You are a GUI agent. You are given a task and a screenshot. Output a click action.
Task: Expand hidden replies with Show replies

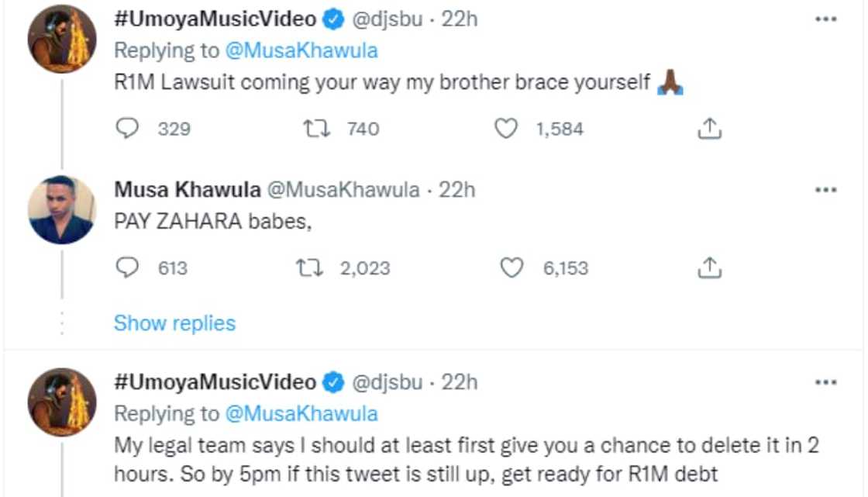174,323
